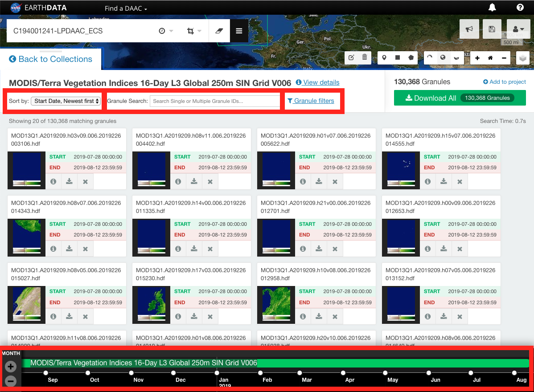534x392 pixels.
Task: Click the main search field with C194001241-LPDAAC_ECS
Action: click(82, 31)
